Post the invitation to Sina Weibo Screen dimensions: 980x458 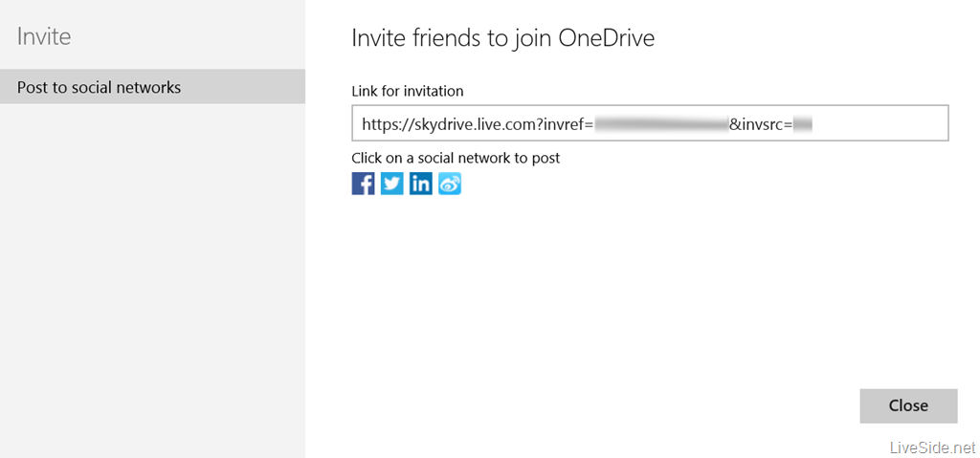(450, 184)
